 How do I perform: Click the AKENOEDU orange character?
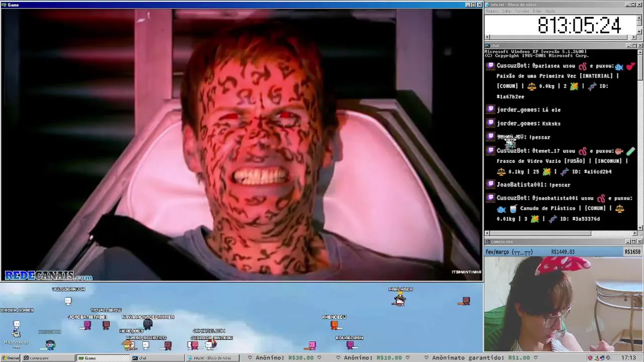[334, 326]
